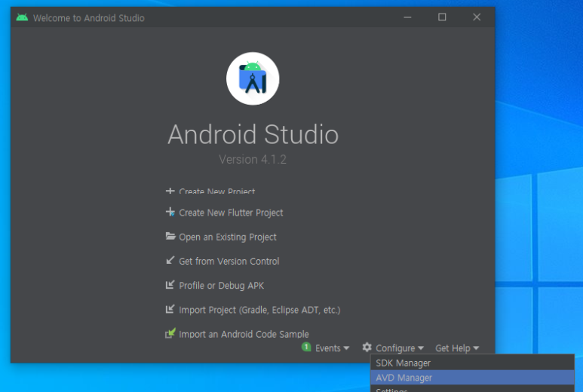This screenshot has height=392, width=583.
Task: Click the Version 4.1.2 text
Action: pyautogui.click(x=253, y=159)
